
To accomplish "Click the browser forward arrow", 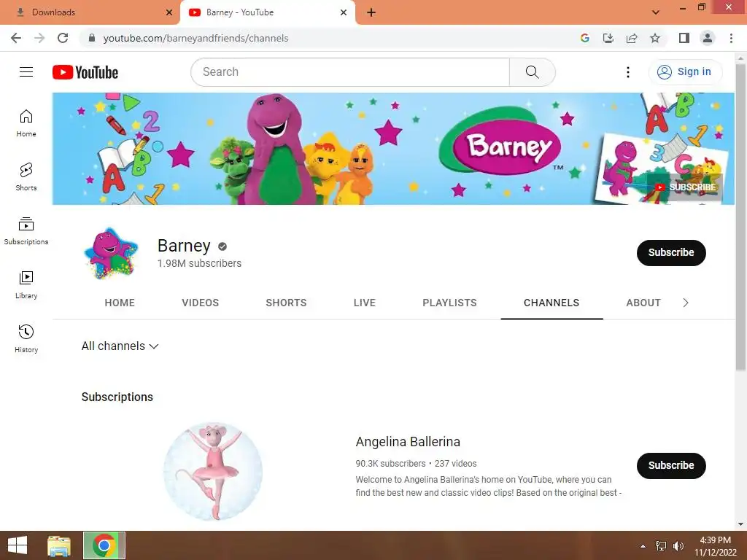I will point(39,38).
